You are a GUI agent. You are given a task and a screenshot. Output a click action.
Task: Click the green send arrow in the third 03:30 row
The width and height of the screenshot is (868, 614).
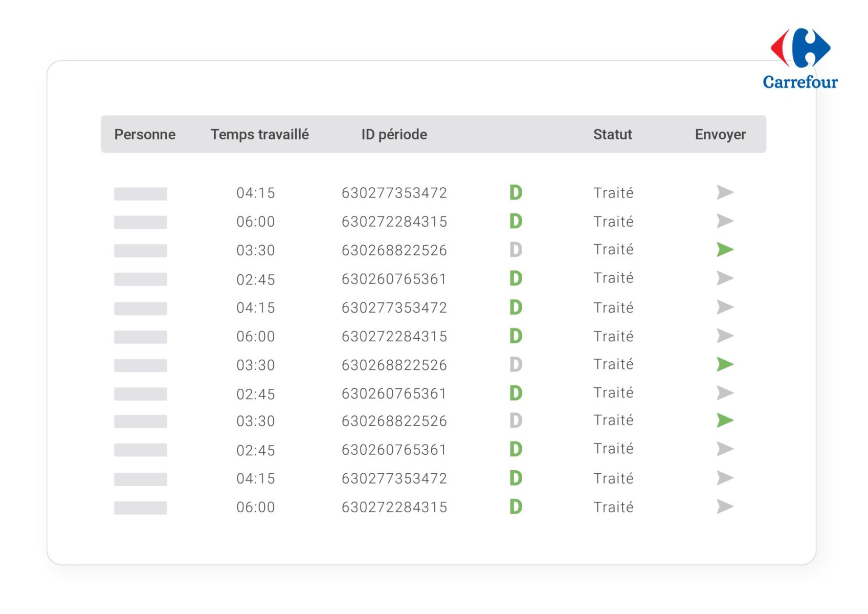(725, 420)
